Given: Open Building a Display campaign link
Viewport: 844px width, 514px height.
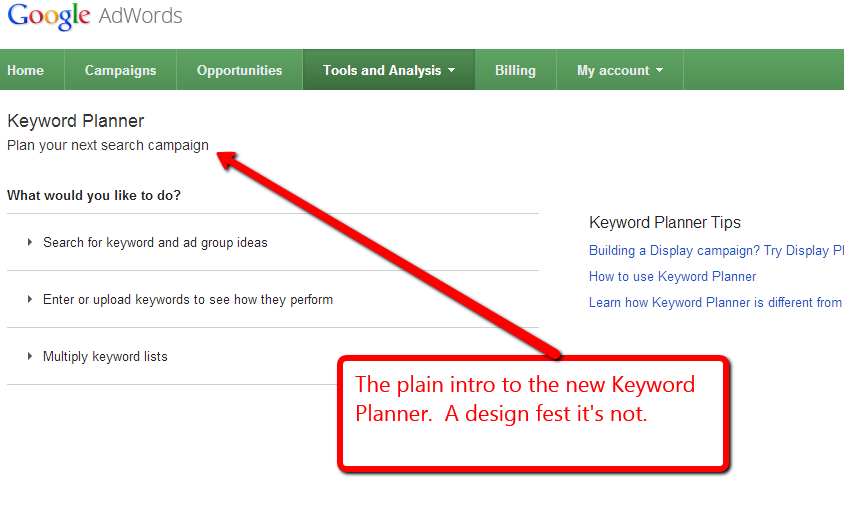Looking at the screenshot, I should pyautogui.click(x=716, y=251).
